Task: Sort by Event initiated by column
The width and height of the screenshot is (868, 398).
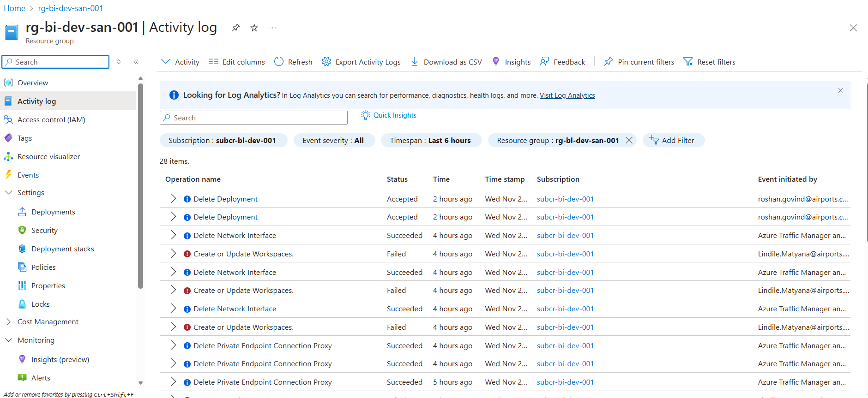Action: pos(787,179)
